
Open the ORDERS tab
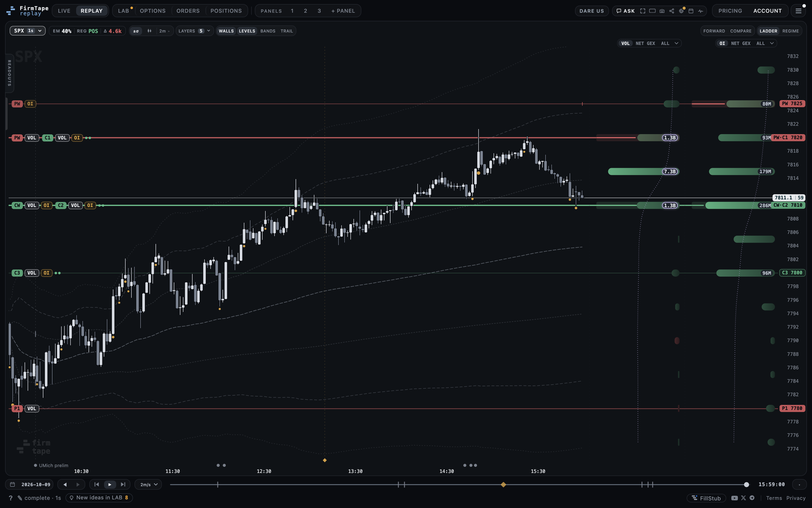(x=188, y=11)
